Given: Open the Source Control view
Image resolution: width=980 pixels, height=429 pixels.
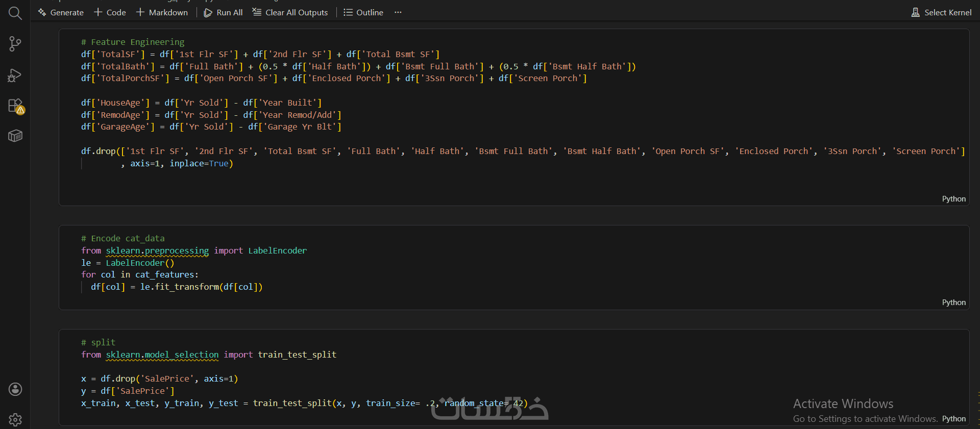Looking at the screenshot, I should pyautogui.click(x=15, y=44).
